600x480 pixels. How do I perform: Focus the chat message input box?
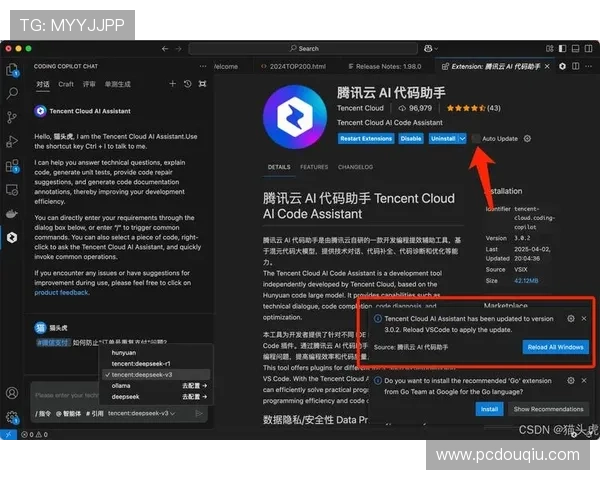click(x=67, y=395)
